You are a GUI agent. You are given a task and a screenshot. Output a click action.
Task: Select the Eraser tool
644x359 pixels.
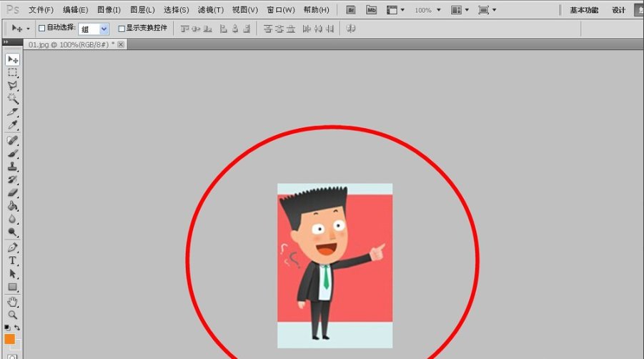(12, 192)
